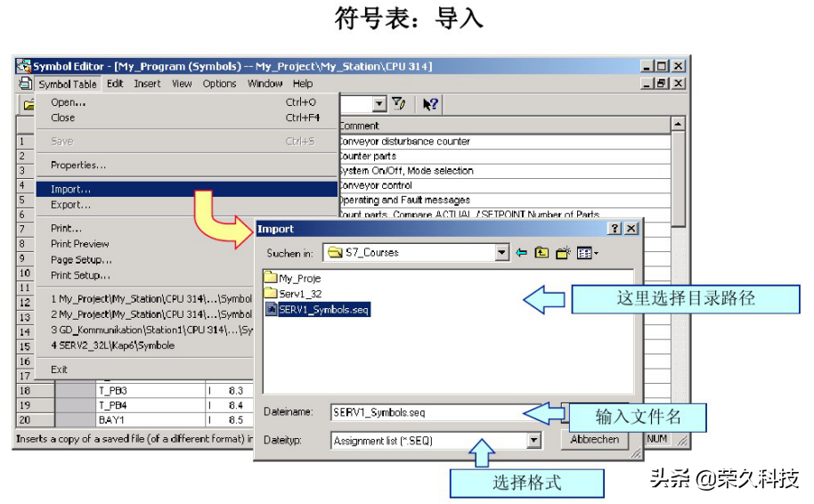
Task: Click the filter icon in toolbar
Action: coord(399,104)
